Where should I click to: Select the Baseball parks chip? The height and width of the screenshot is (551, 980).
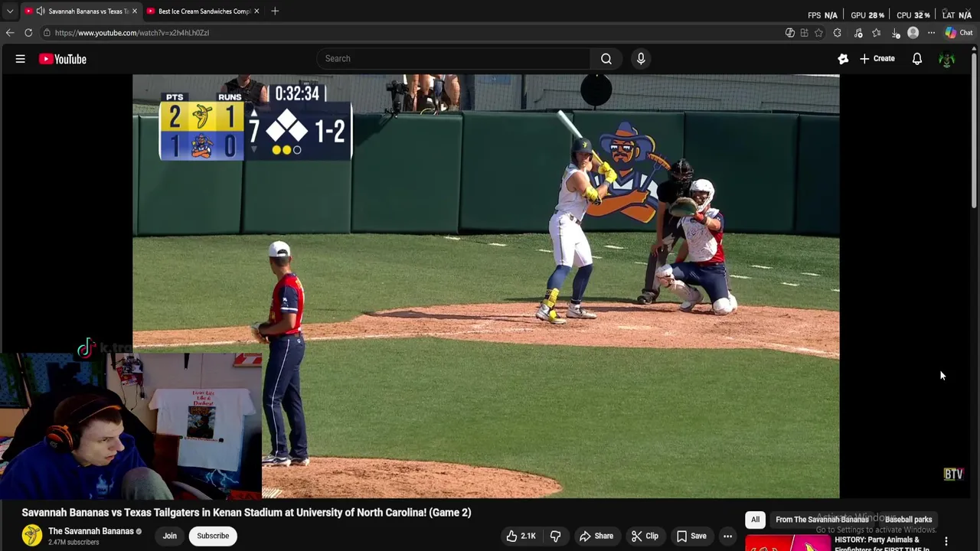[908, 520]
